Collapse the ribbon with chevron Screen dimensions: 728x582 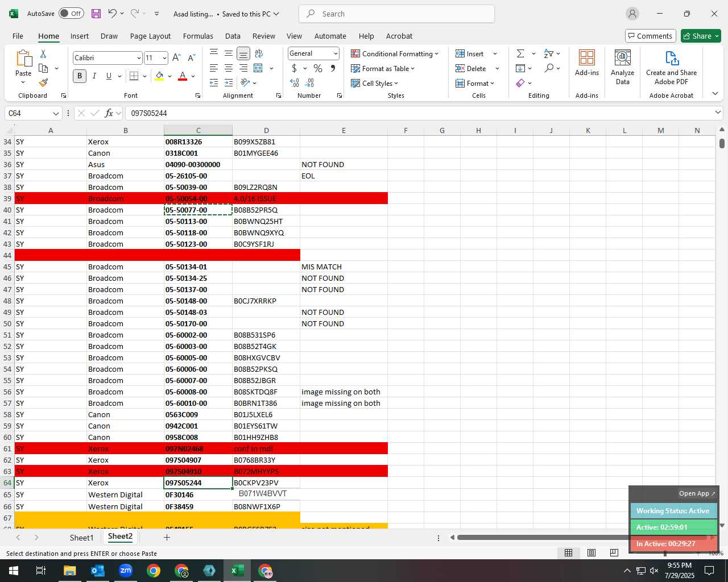point(715,94)
